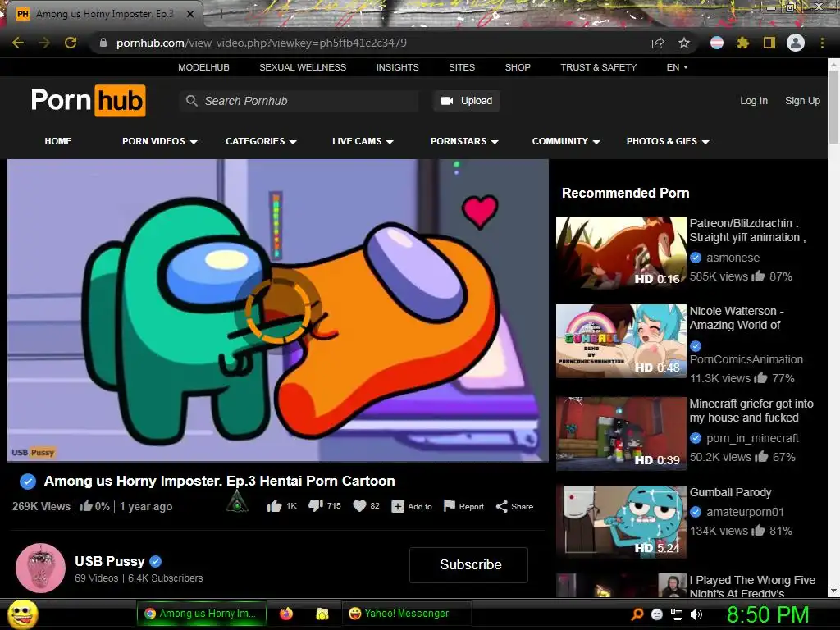Open the folder icon on the taskbar
The height and width of the screenshot is (630, 840).
(x=322, y=614)
